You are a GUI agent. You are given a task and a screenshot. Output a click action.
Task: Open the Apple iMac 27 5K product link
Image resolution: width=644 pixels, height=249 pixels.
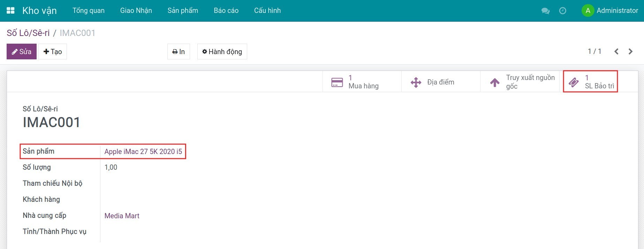(143, 152)
